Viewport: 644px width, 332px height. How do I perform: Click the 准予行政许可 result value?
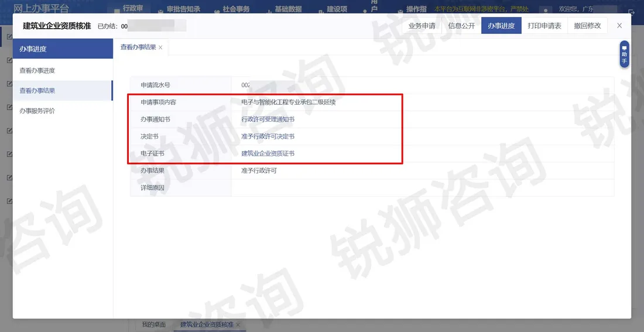point(259,170)
